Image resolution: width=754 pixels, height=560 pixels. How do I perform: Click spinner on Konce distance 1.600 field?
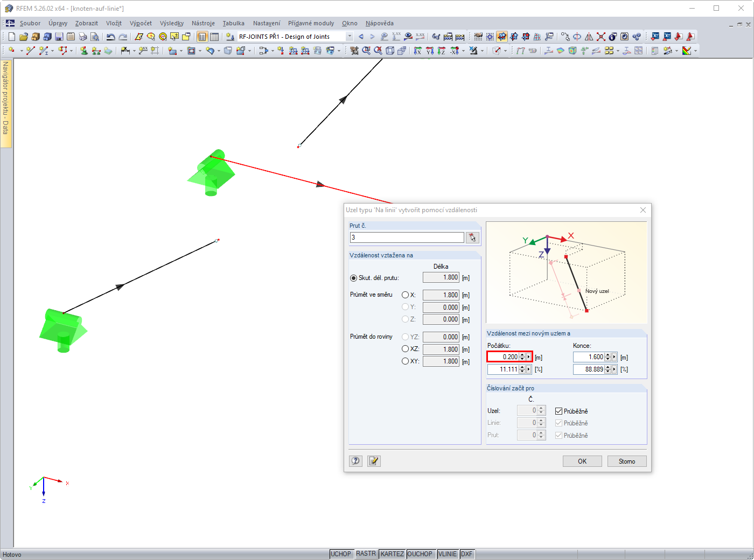tap(608, 357)
